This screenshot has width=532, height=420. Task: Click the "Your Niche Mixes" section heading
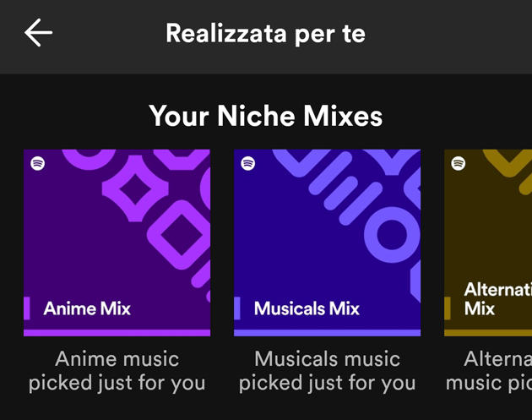point(265,116)
